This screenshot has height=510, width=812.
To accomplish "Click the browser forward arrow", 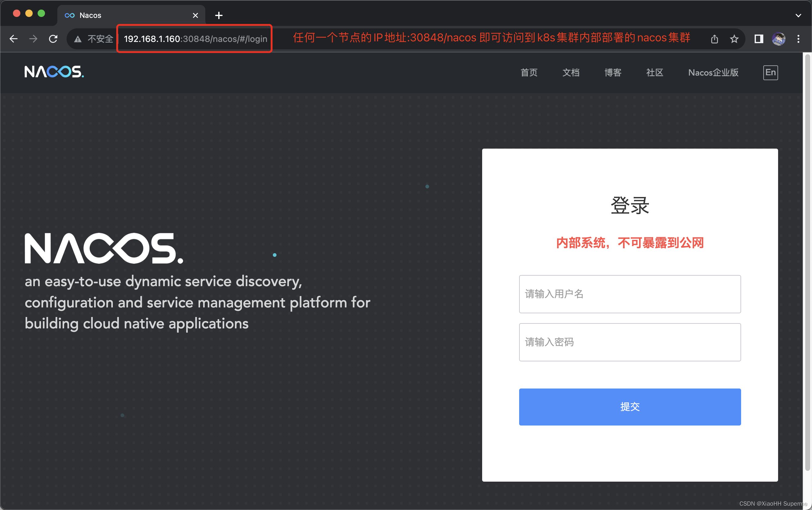I will point(33,39).
